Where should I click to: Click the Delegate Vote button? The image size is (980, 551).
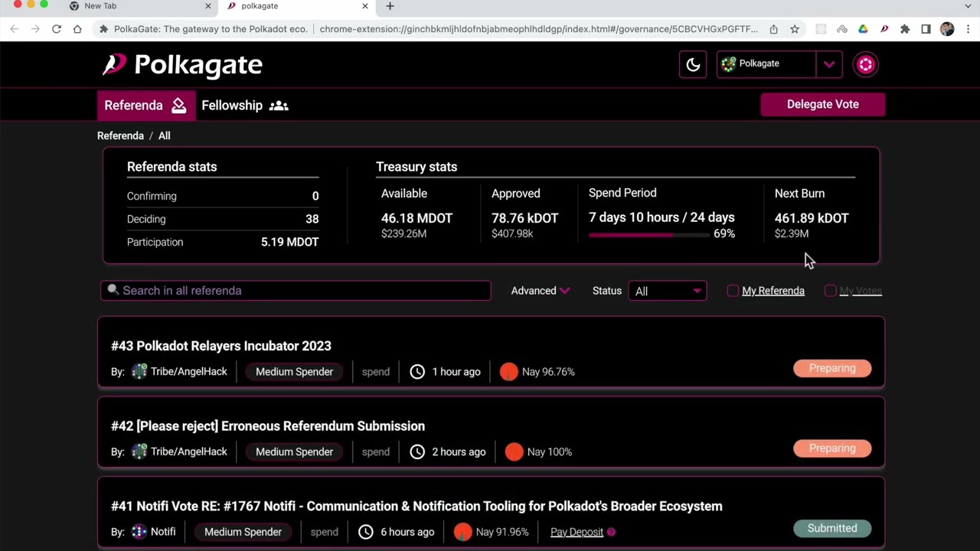[823, 105]
